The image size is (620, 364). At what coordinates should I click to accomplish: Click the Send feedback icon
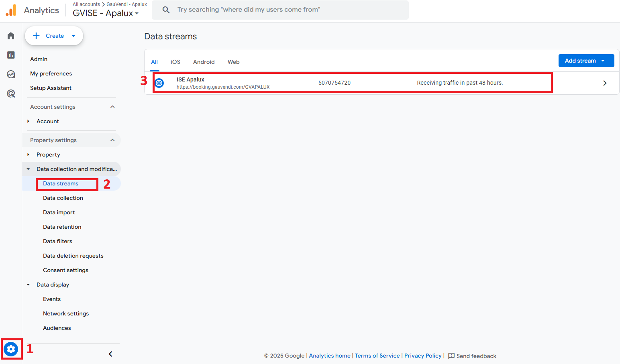coord(451,356)
